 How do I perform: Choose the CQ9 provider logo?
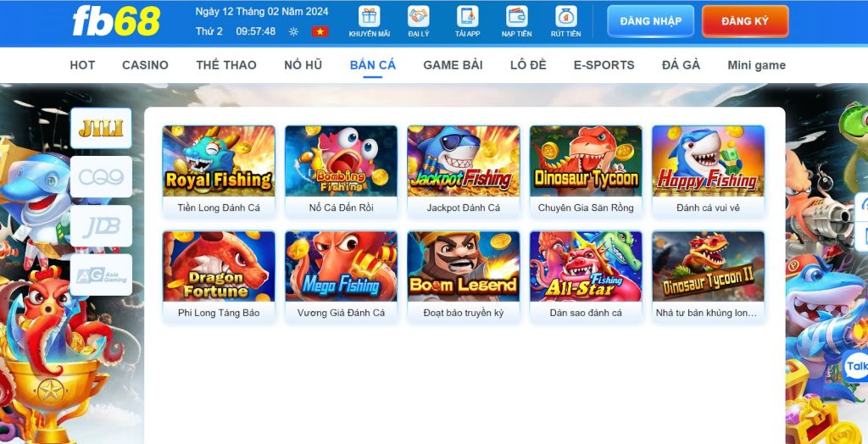101,177
